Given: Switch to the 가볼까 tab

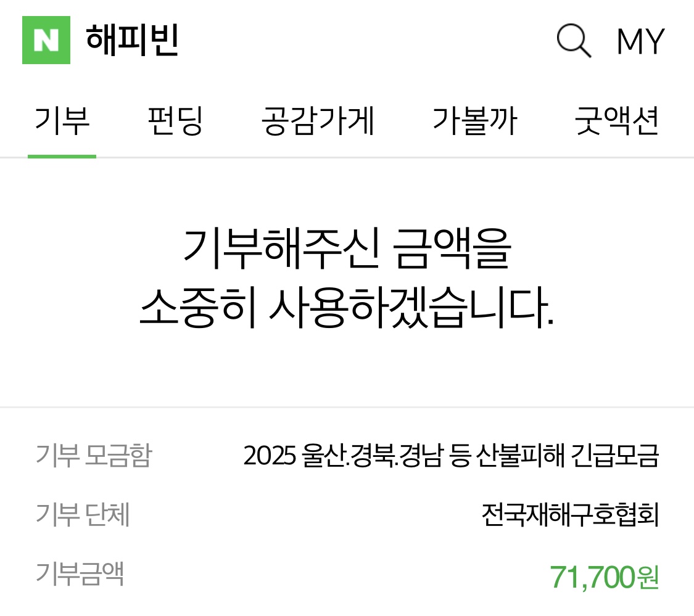Looking at the screenshot, I should point(474,121).
